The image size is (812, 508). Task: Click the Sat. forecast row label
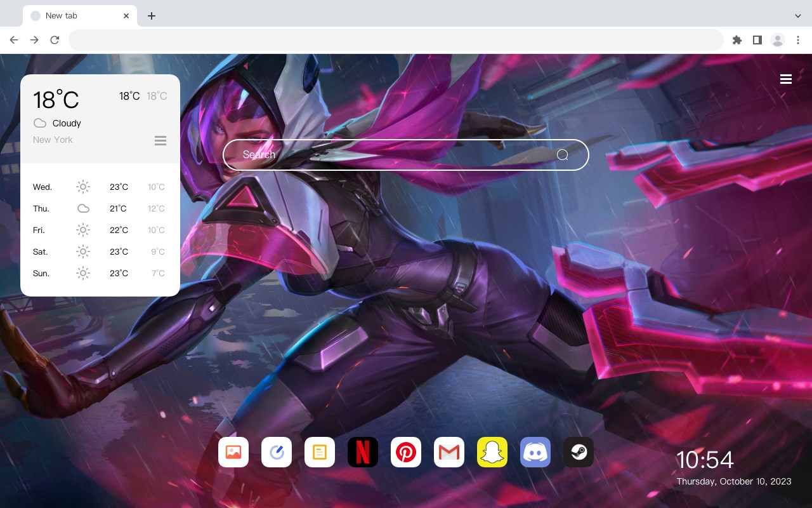tap(41, 251)
